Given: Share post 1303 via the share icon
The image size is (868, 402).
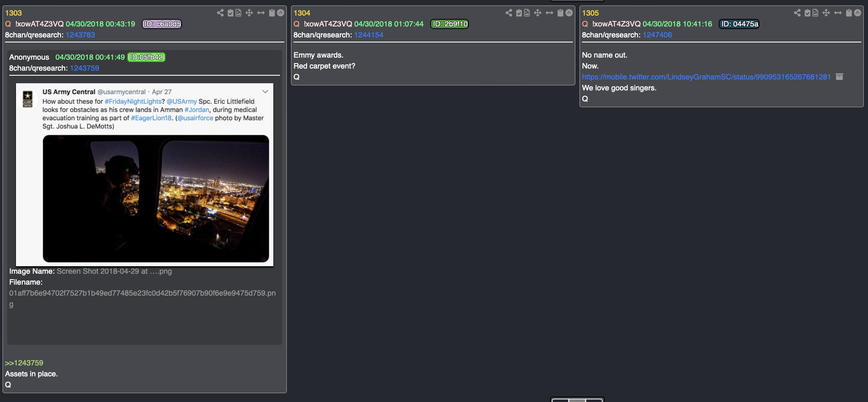Looking at the screenshot, I should coord(220,13).
